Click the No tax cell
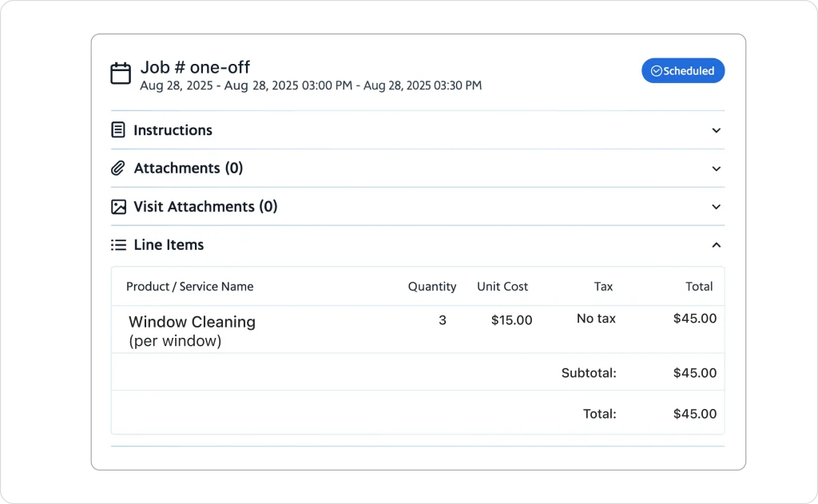 (596, 319)
